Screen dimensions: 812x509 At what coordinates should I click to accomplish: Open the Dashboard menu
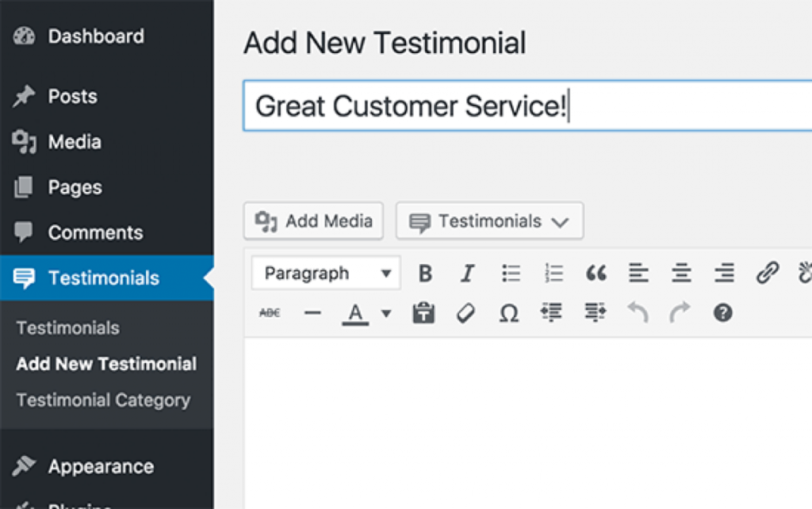[x=107, y=36]
